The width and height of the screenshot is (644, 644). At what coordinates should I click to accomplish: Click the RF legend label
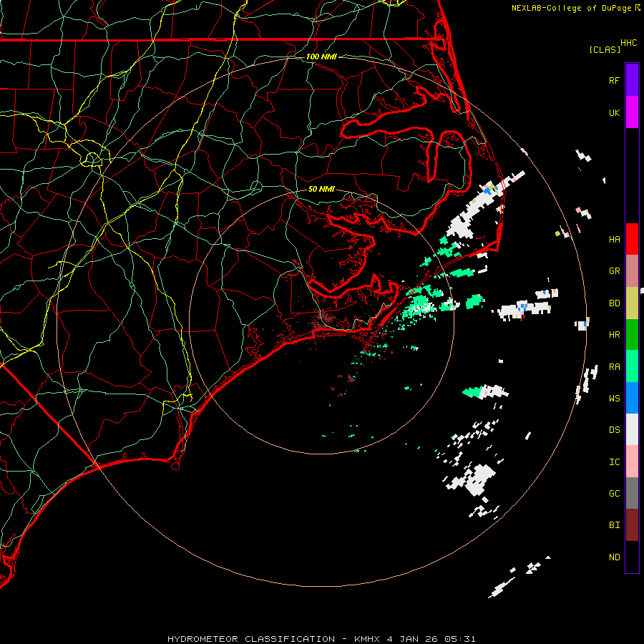(614, 80)
